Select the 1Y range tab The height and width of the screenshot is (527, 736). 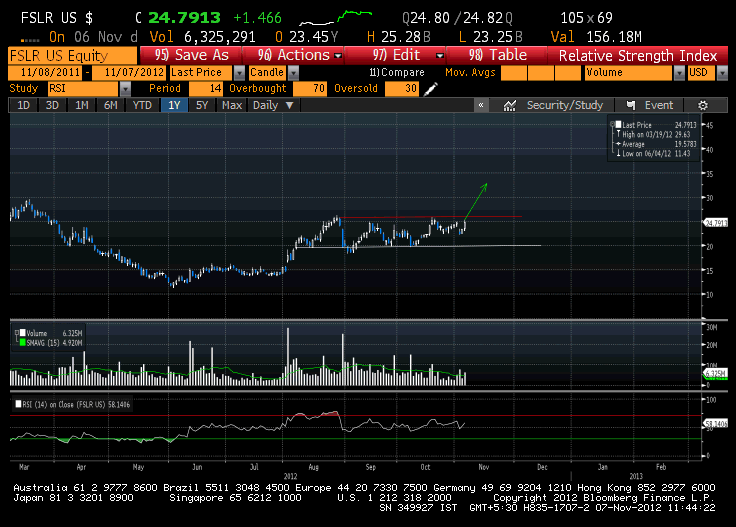click(x=174, y=105)
